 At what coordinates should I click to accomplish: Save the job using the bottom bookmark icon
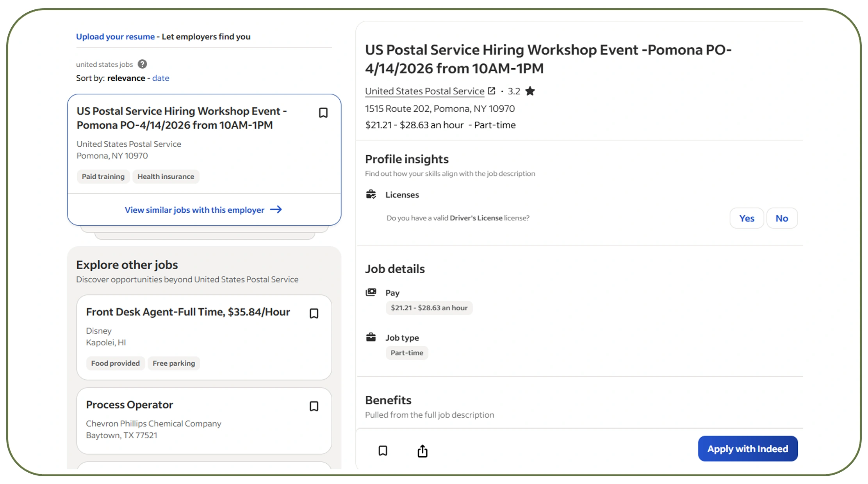pos(383,451)
